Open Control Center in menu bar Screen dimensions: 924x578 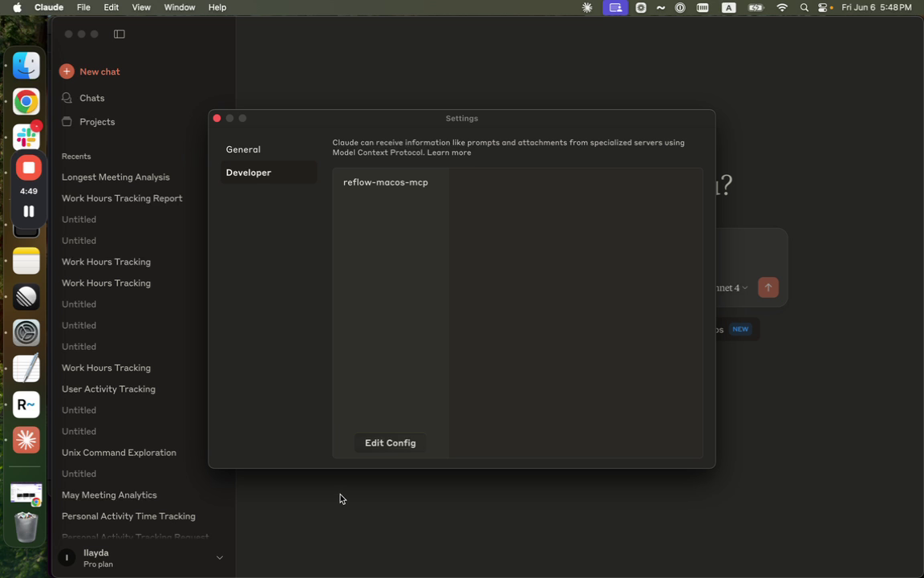(823, 8)
